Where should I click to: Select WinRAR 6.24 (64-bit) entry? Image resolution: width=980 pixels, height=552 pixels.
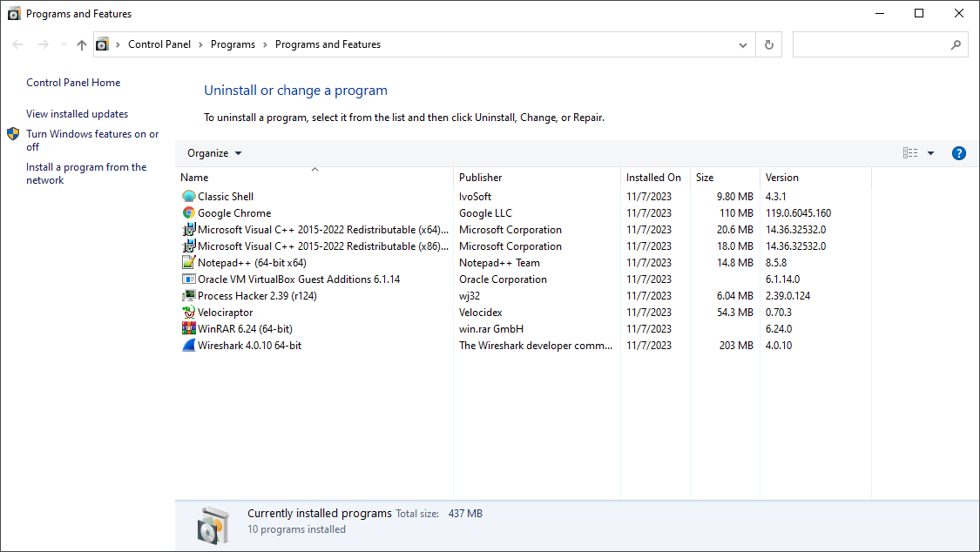(x=245, y=328)
